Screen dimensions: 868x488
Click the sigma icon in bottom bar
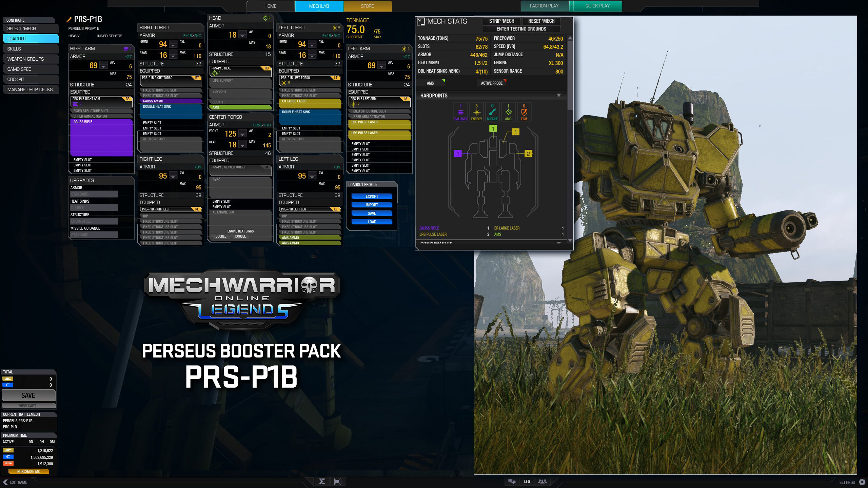coord(322,482)
